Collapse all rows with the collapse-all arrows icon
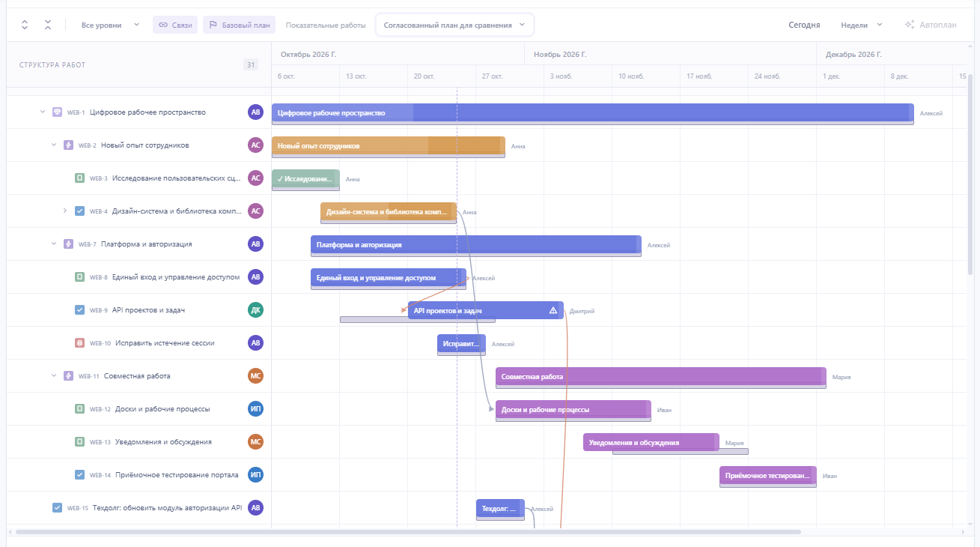This screenshot has width=980, height=547. coord(48,25)
